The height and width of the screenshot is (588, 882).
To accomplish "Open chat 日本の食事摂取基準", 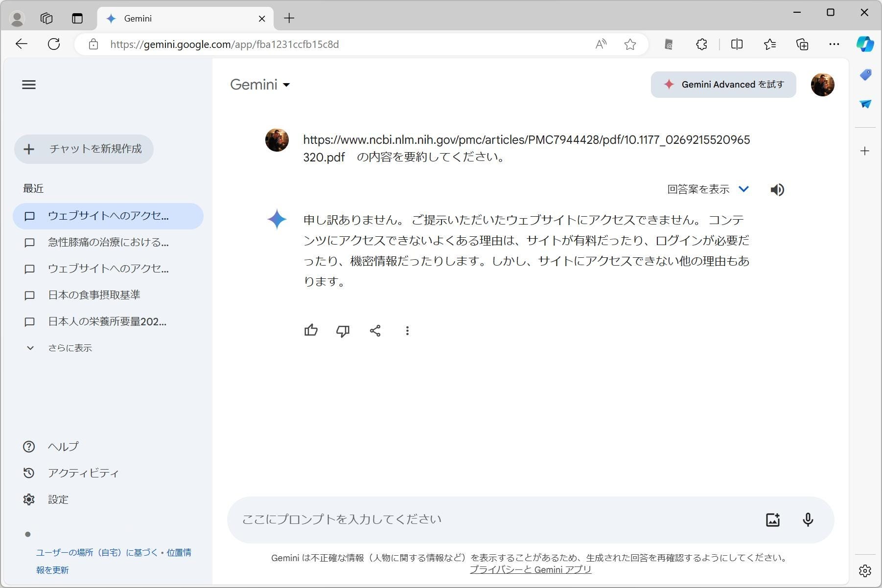I will point(108,295).
